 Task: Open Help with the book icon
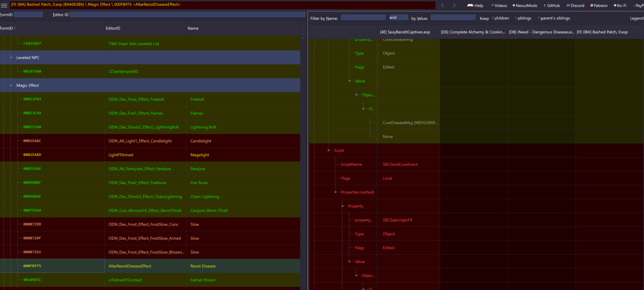click(475, 6)
